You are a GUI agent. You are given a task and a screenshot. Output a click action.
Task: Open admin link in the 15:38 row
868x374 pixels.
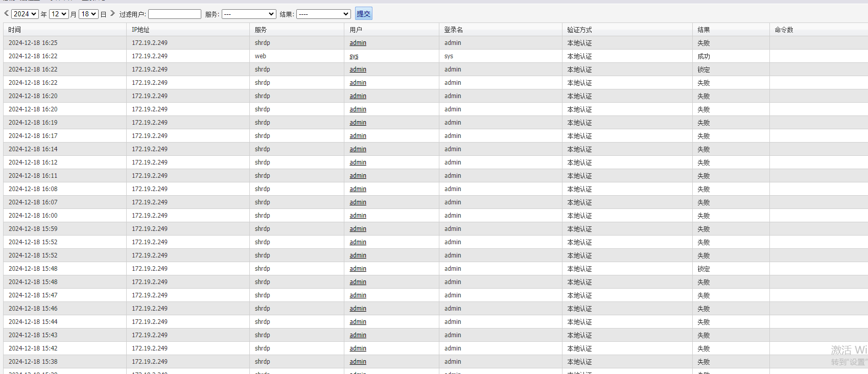click(x=358, y=362)
